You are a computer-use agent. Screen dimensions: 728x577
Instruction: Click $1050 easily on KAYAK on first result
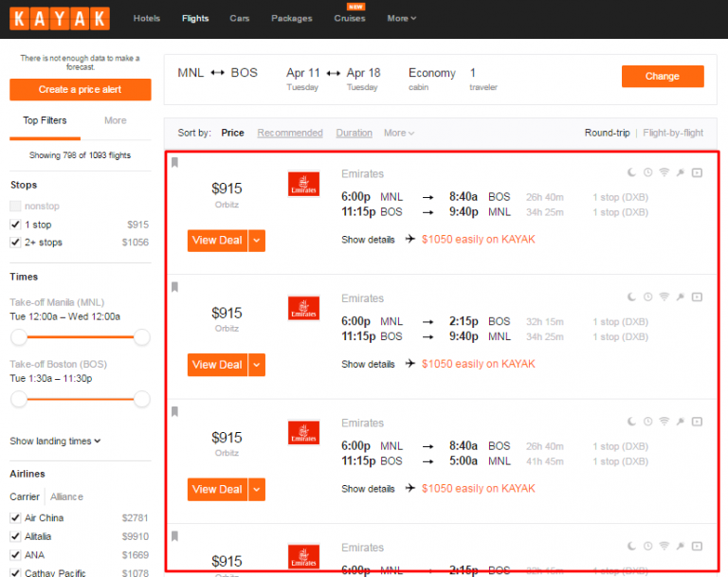pos(478,240)
